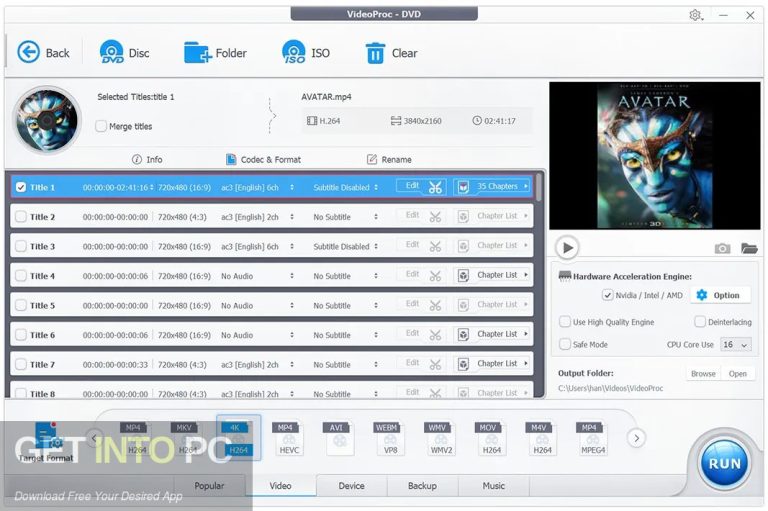Image resolution: width=768 pixels, height=511 pixels.
Task: Open the settings gear in title bar
Action: click(695, 15)
